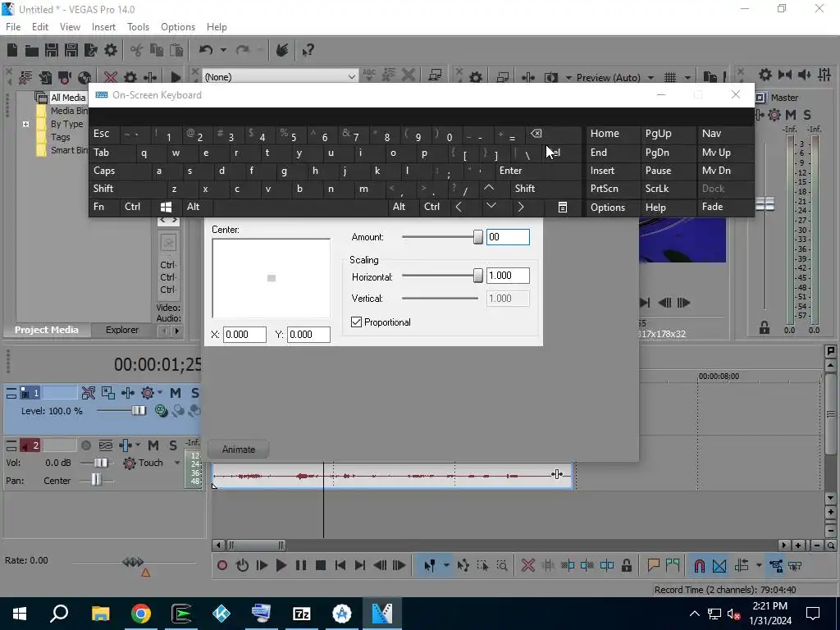Start playback with the Play button

coord(281,565)
